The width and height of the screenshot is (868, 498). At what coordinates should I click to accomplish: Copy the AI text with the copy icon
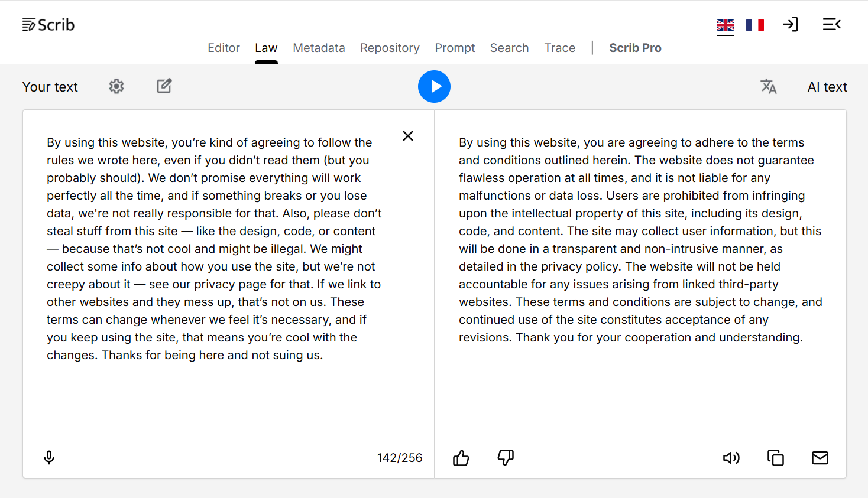(776, 457)
